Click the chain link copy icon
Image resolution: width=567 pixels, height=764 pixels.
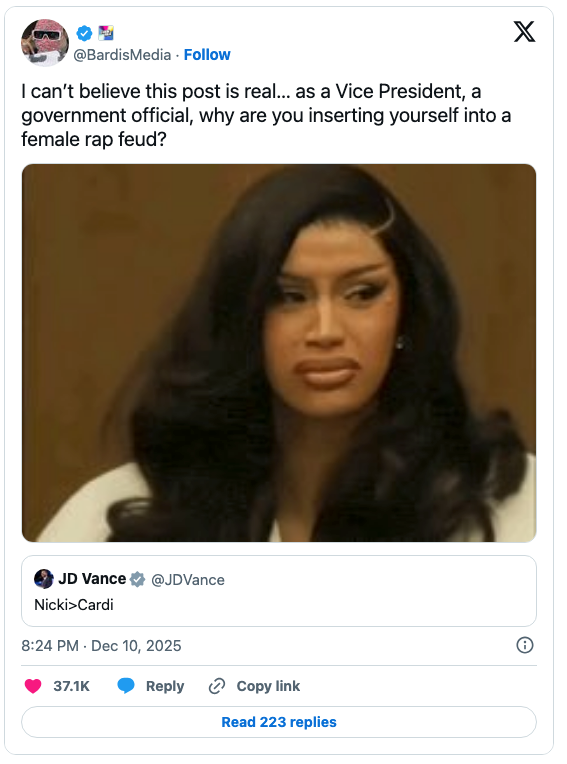point(217,686)
